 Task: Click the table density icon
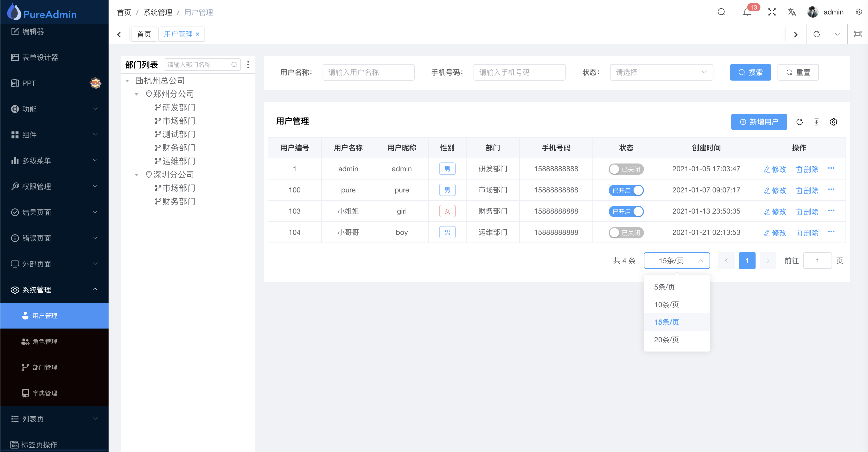817,122
